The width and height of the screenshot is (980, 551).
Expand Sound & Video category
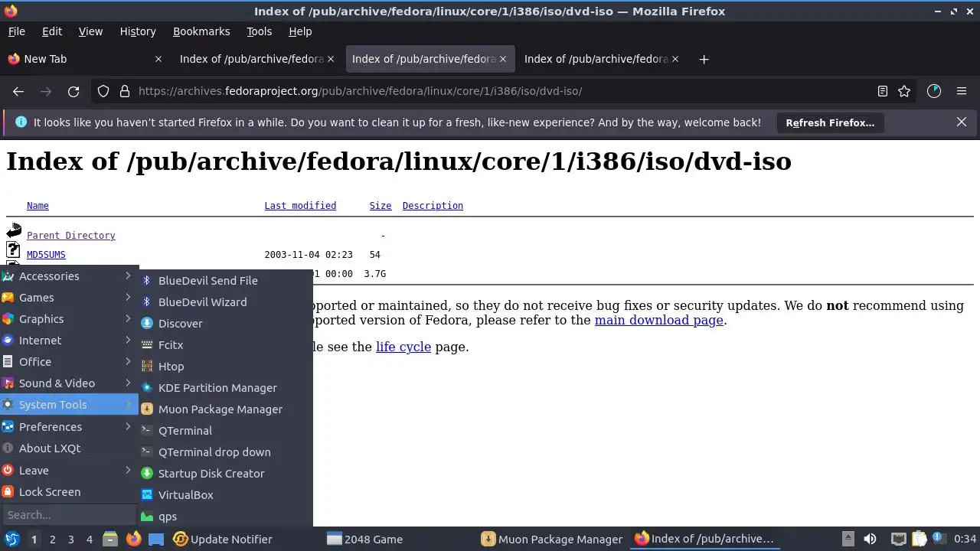click(69, 383)
